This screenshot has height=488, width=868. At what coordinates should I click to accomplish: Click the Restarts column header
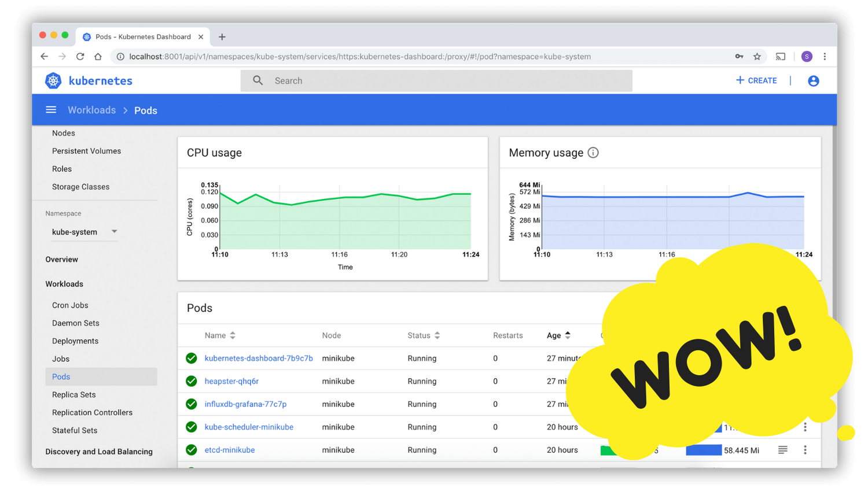508,335
